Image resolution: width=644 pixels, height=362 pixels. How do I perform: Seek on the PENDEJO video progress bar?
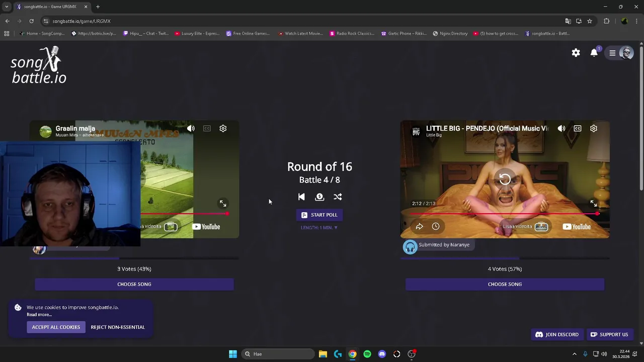coord(505,214)
